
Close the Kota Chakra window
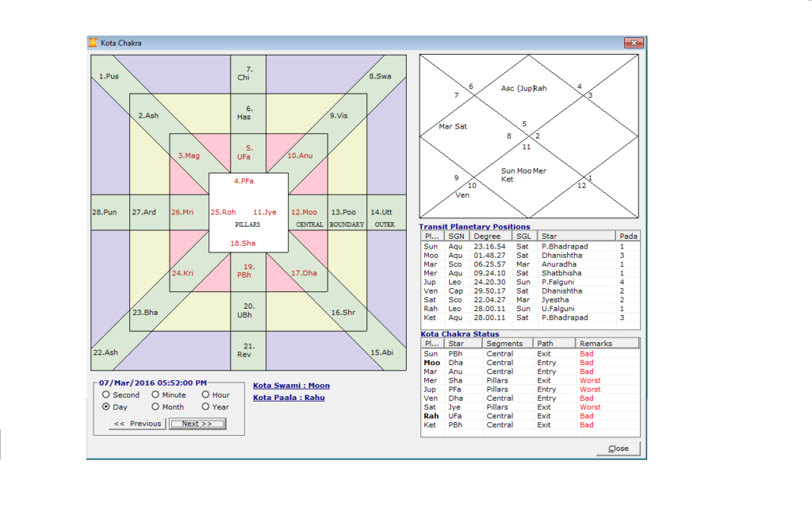[634, 43]
